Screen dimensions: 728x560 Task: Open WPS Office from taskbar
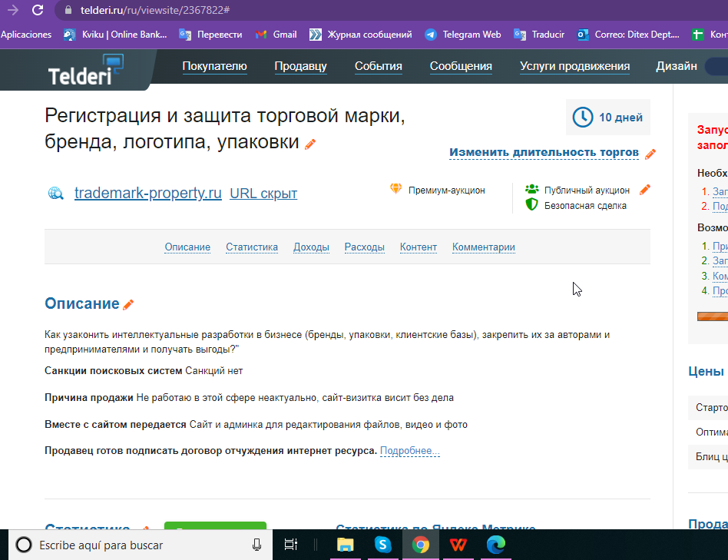(x=458, y=545)
